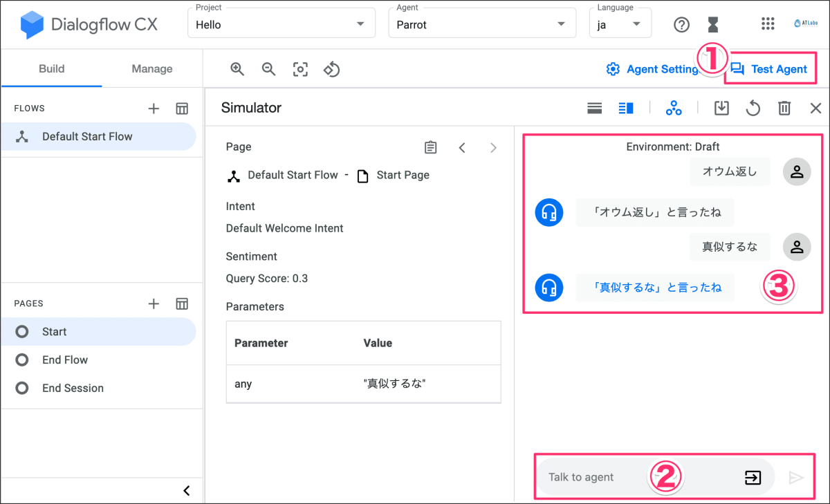Screen dimensions: 830x504
Task: Click the send message arrow
Action: [796, 477]
